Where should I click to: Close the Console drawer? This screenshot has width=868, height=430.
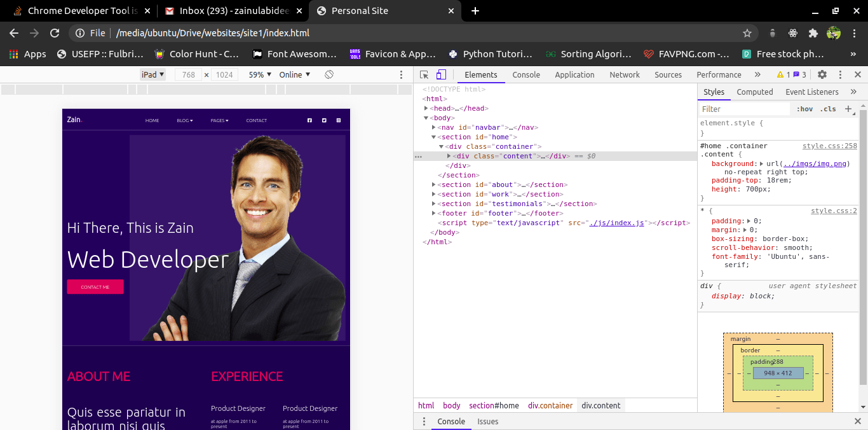tap(857, 421)
